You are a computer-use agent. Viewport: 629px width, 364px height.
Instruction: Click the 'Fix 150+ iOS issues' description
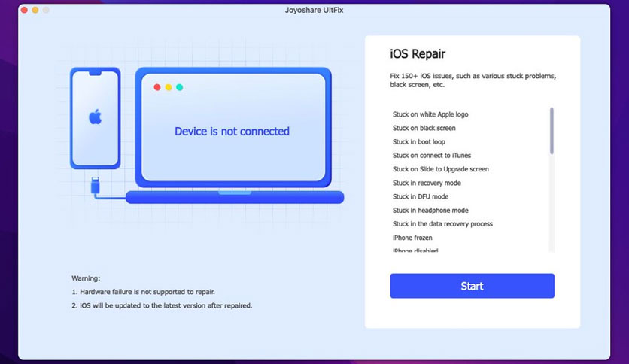[473, 80]
